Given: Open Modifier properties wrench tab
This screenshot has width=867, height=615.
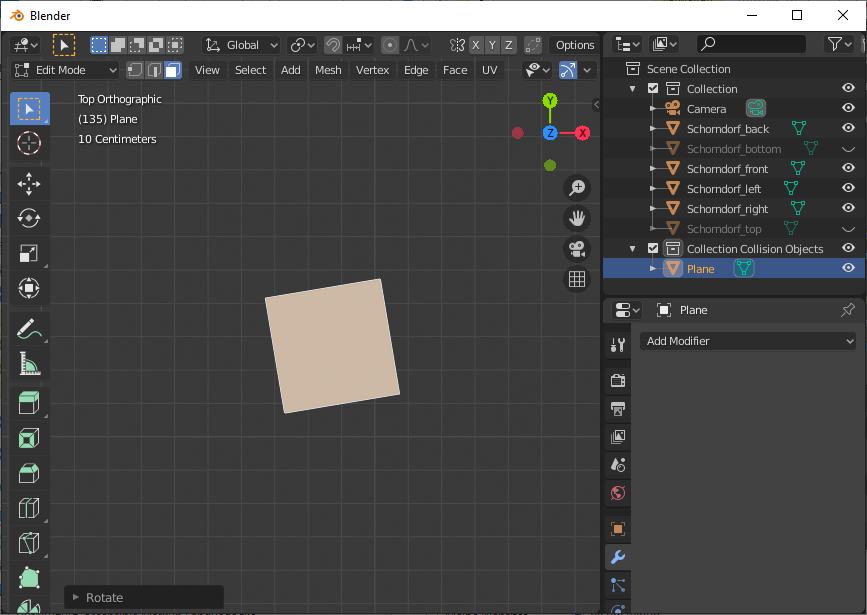Looking at the screenshot, I should 618,557.
